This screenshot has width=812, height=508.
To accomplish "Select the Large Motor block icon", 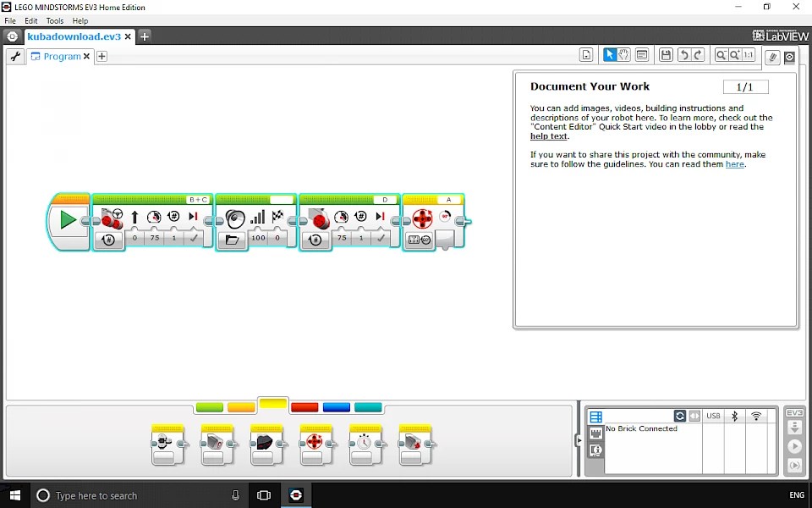I will click(319, 218).
